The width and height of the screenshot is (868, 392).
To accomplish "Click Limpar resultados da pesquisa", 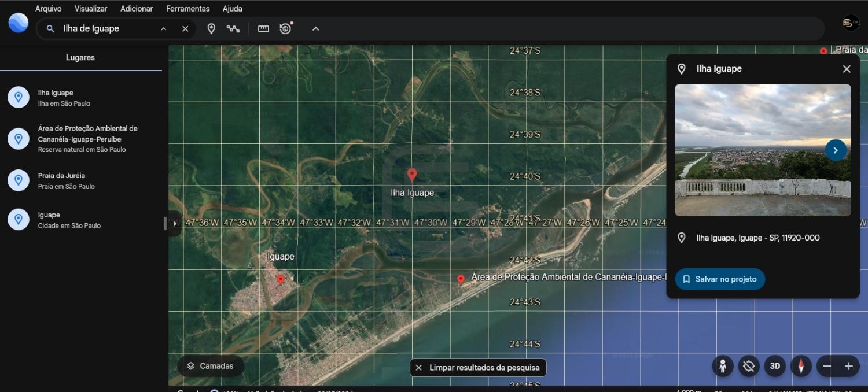I will click(478, 368).
